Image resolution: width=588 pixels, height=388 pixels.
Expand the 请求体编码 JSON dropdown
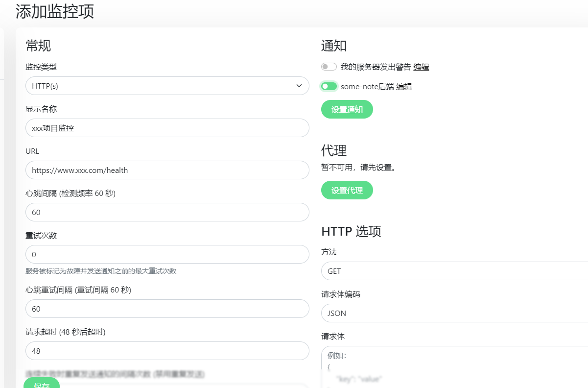(x=454, y=313)
